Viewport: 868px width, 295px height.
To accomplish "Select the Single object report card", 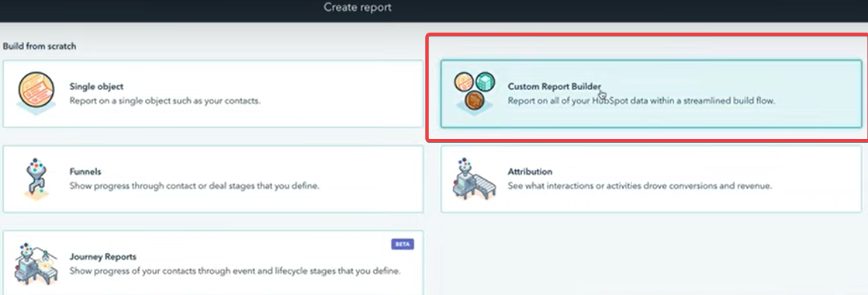I will (x=213, y=94).
